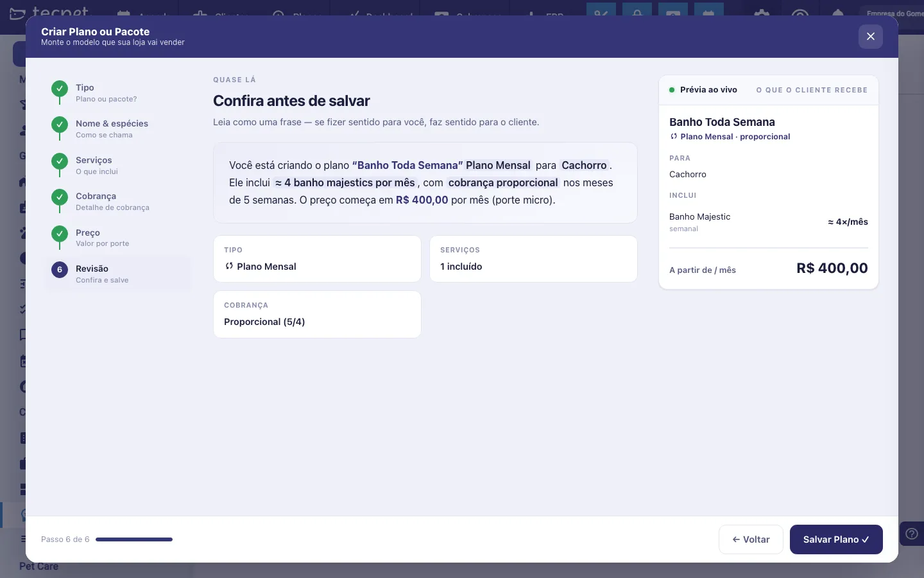Save with the Salvar Plano button
The width and height of the screenshot is (924, 578).
836,539
